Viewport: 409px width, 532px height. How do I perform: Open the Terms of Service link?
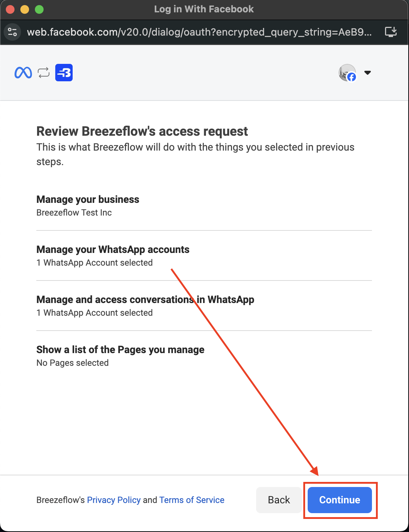192,500
